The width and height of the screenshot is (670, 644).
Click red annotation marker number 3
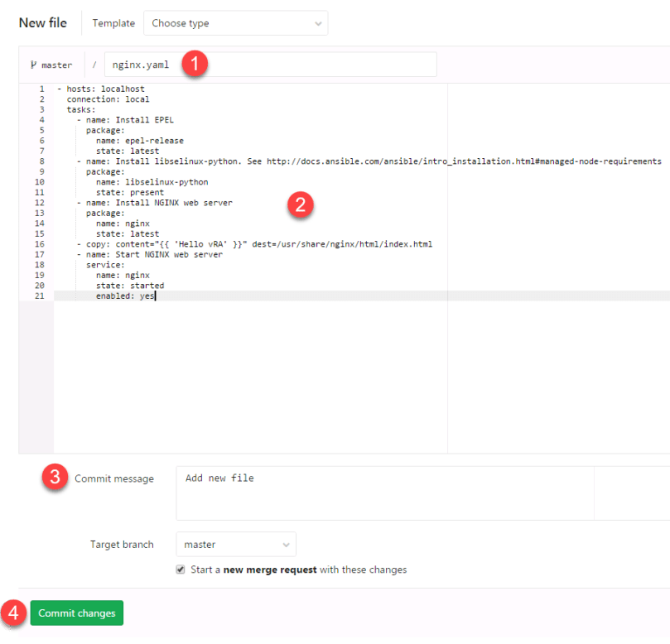(x=55, y=478)
